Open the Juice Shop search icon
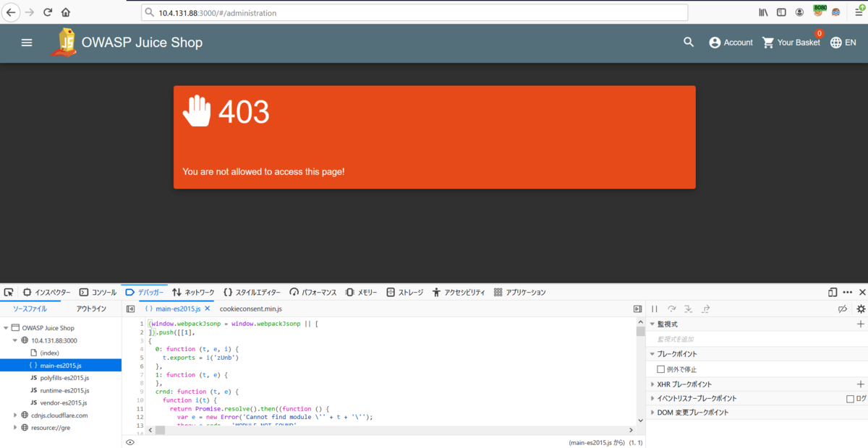 point(689,43)
